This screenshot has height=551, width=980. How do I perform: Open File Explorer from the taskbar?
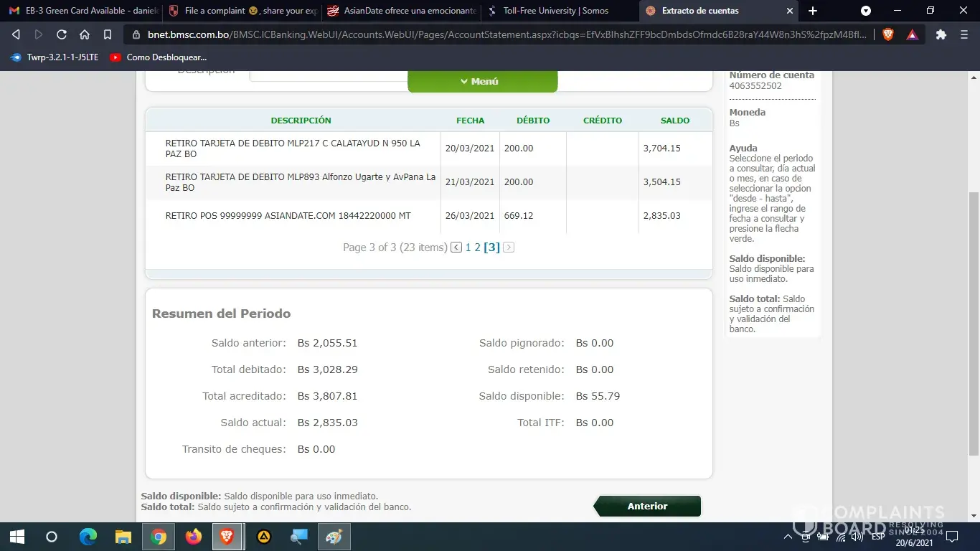(x=123, y=537)
